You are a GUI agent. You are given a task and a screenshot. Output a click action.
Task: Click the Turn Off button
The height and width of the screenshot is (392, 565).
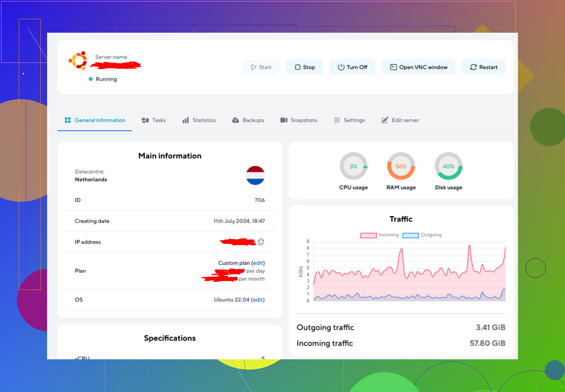tap(352, 67)
